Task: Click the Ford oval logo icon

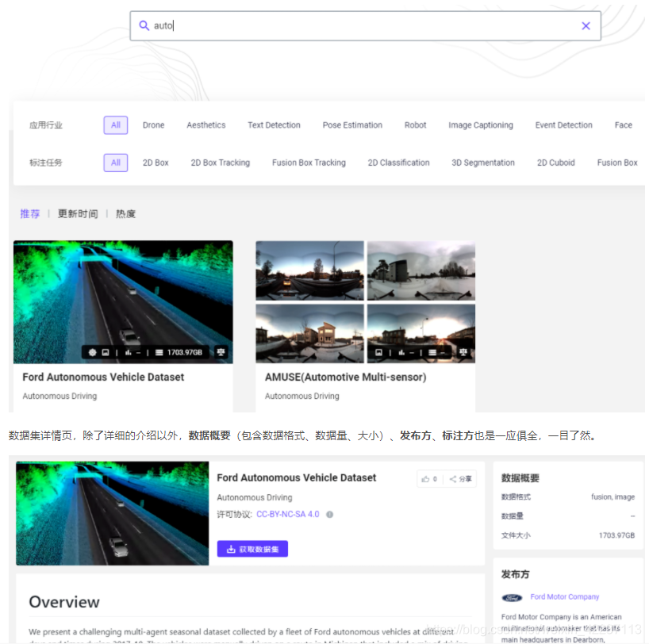Action: click(512, 598)
